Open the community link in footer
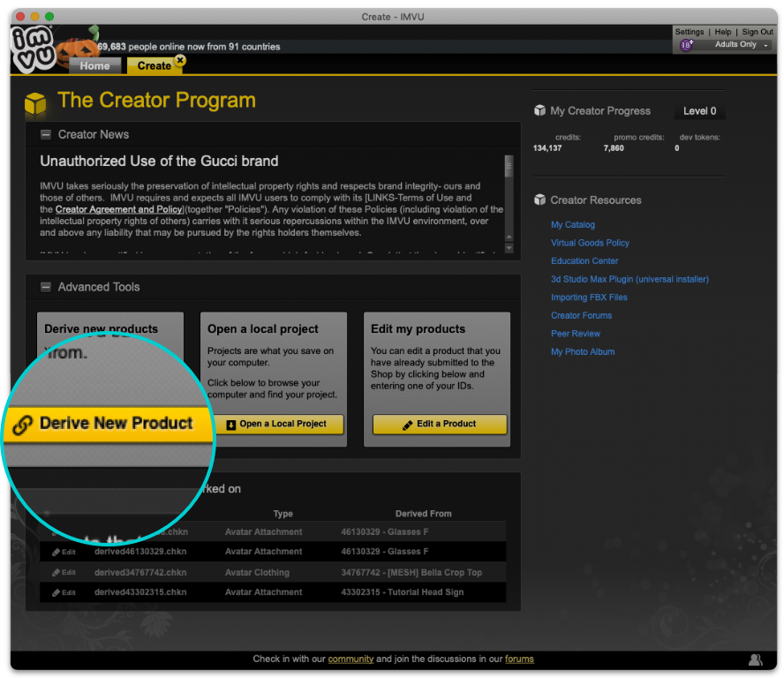This screenshot has width=784, height=678. click(351, 659)
